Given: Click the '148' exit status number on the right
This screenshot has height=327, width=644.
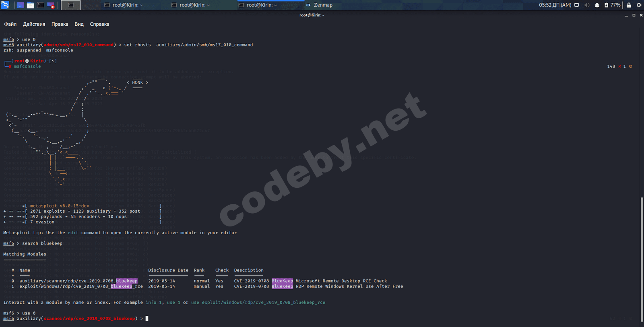Looking at the screenshot, I should pyautogui.click(x=611, y=66).
